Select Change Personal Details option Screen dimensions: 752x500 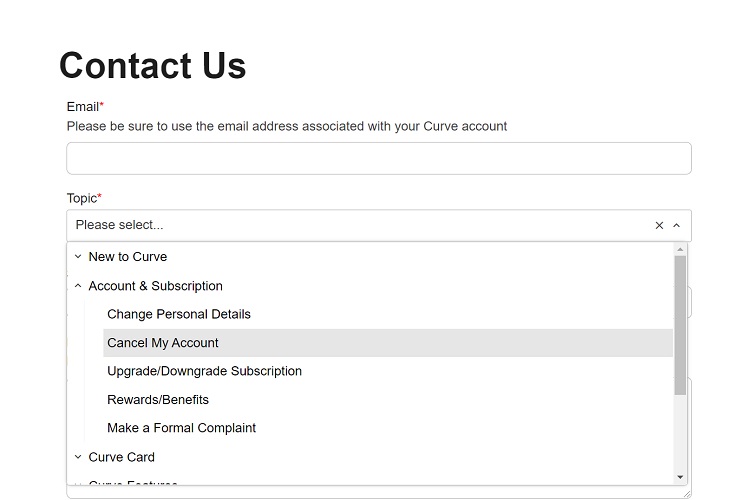coord(179,314)
